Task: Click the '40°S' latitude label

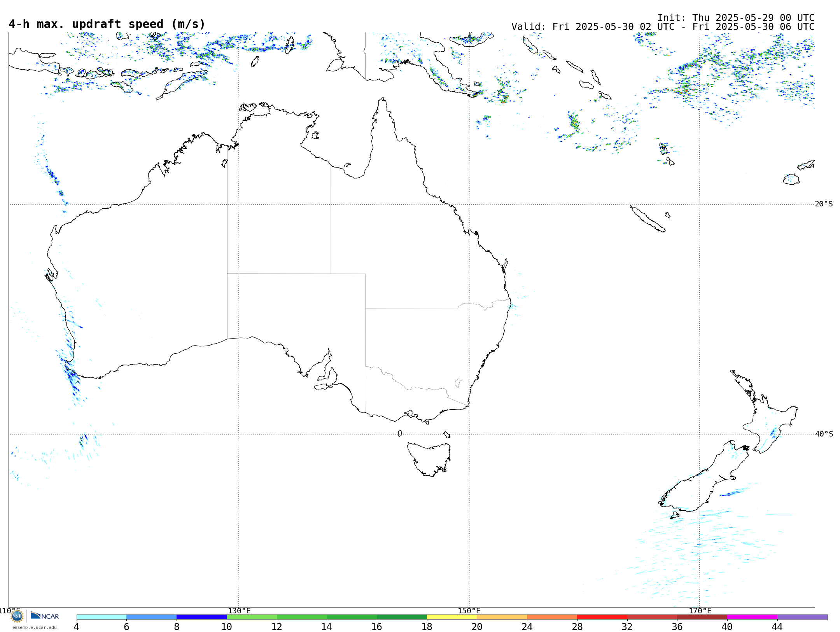Action: (824, 434)
